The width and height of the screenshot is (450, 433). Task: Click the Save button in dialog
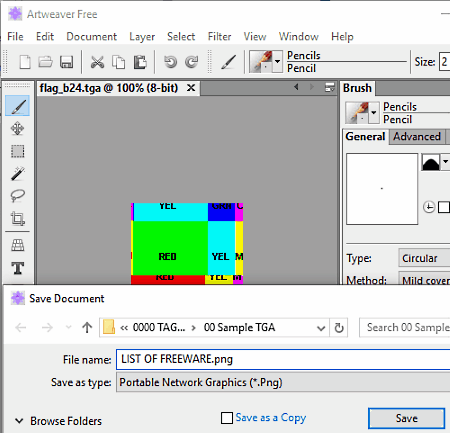click(x=406, y=418)
